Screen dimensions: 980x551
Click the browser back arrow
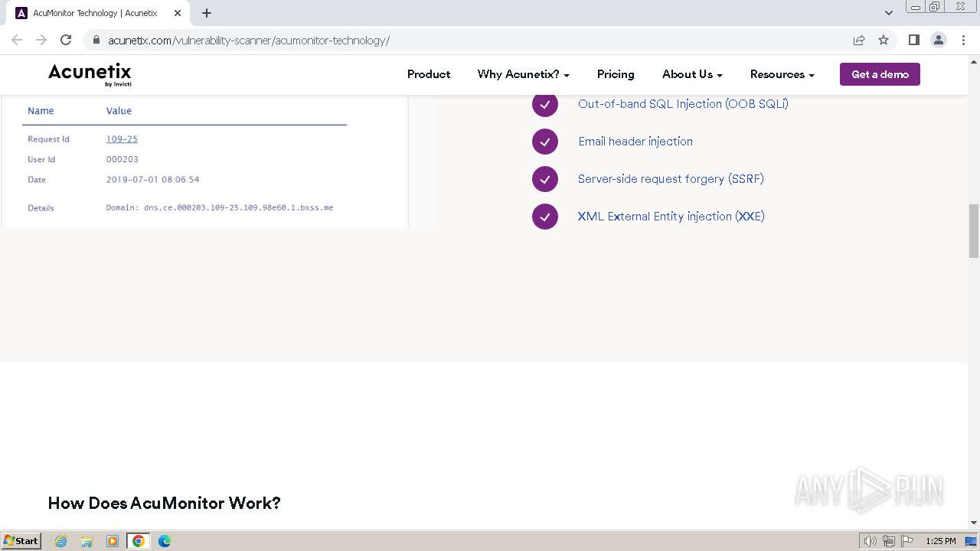coord(17,40)
